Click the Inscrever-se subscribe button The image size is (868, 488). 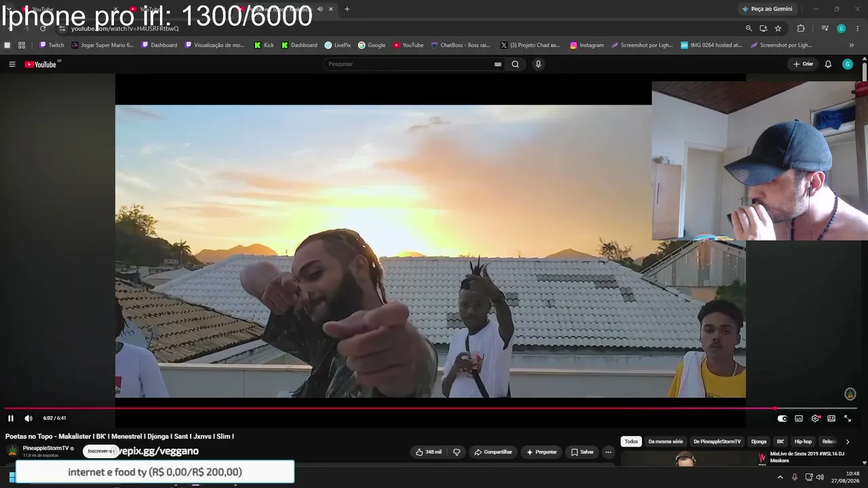pyautogui.click(x=100, y=451)
